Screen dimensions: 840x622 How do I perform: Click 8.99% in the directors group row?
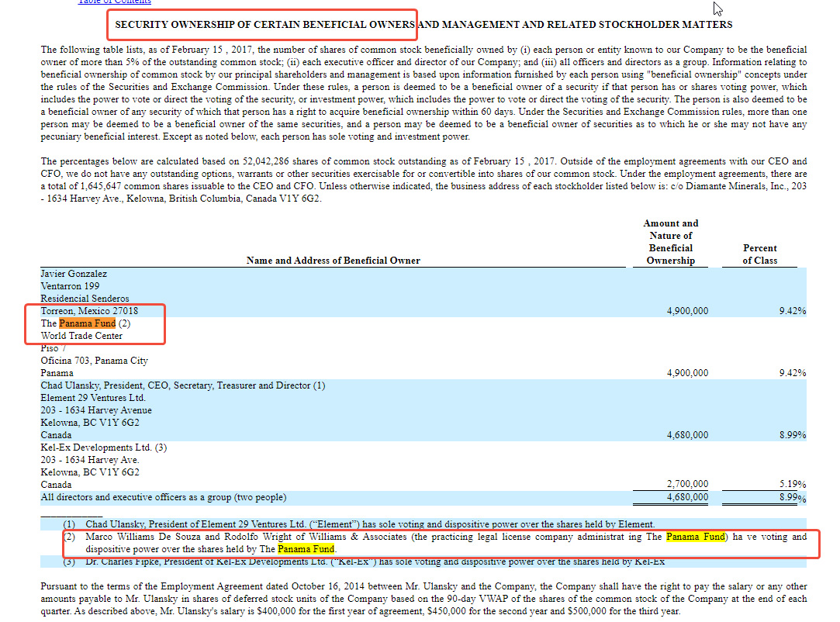coord(793,497)
